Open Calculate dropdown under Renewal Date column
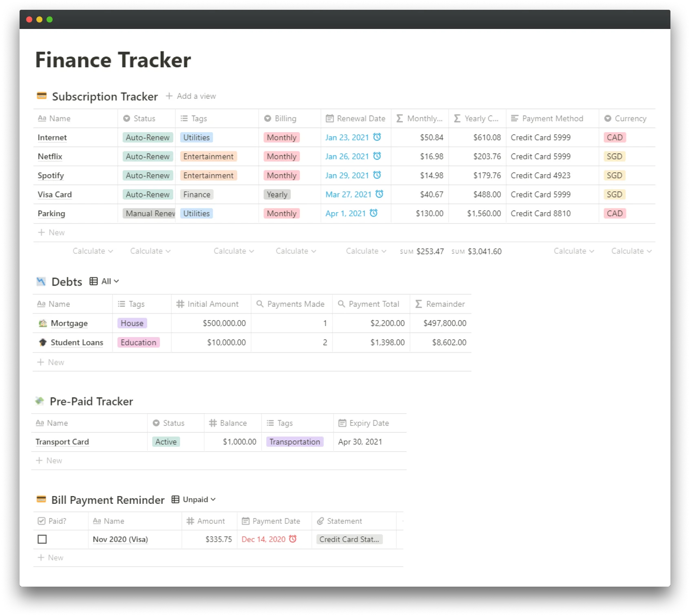690x616 pixels. [366, 251]
